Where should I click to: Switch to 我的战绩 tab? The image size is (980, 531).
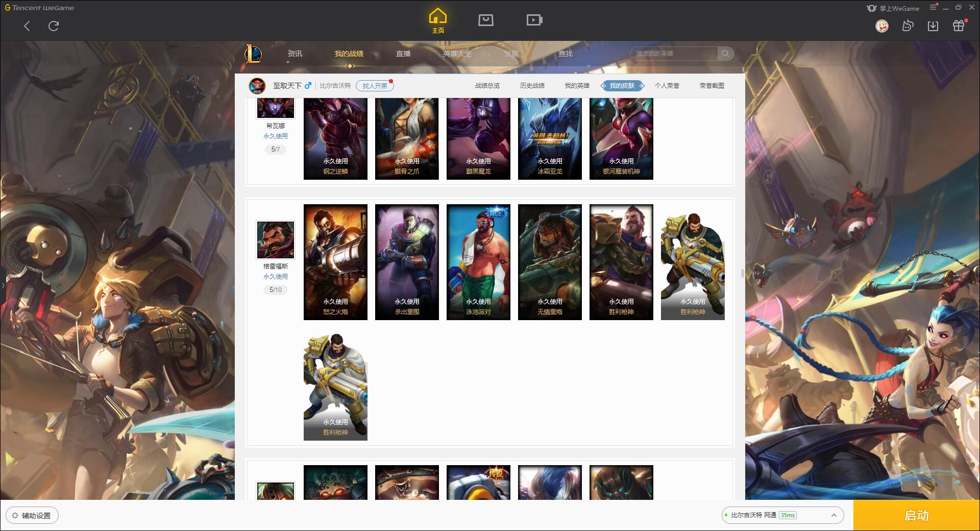349,54
